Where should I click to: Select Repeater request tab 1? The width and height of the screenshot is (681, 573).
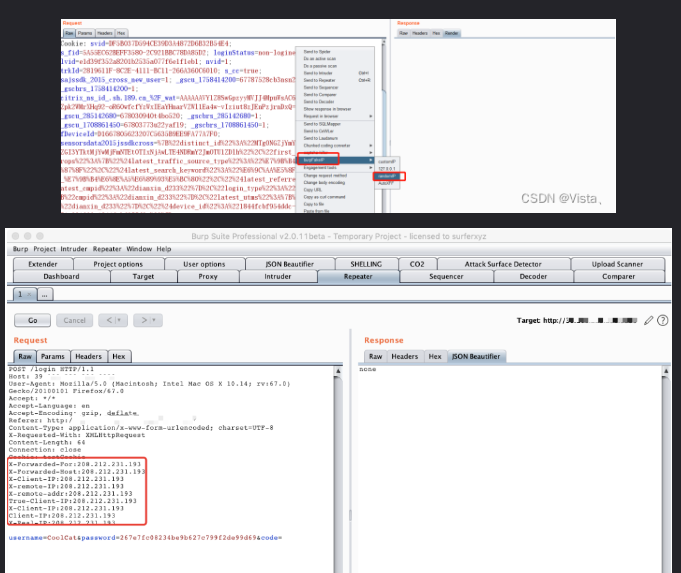click(x=20, y=295)
